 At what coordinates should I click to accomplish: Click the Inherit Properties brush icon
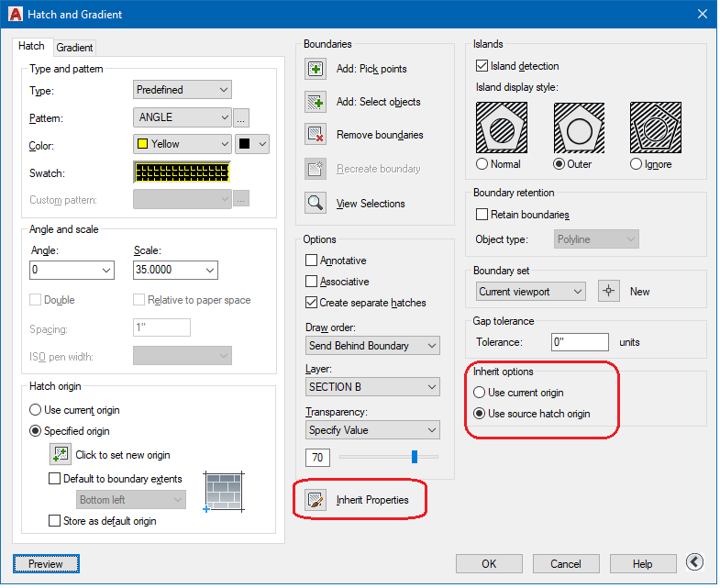tap(316, 500)
